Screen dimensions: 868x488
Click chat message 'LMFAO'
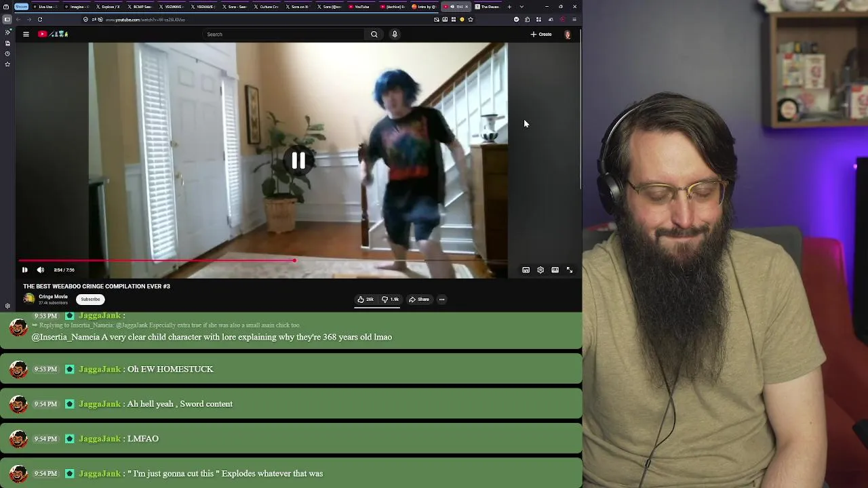coord(143,439)
